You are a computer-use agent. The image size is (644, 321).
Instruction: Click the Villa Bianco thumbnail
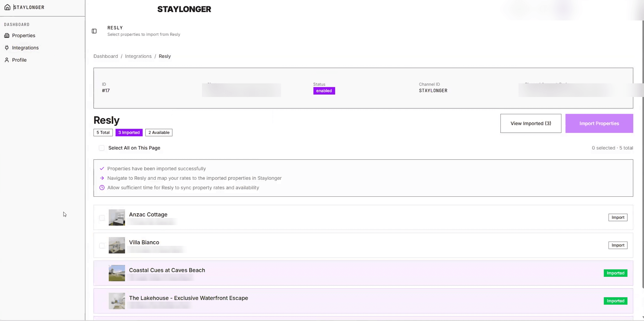(117, 245)
